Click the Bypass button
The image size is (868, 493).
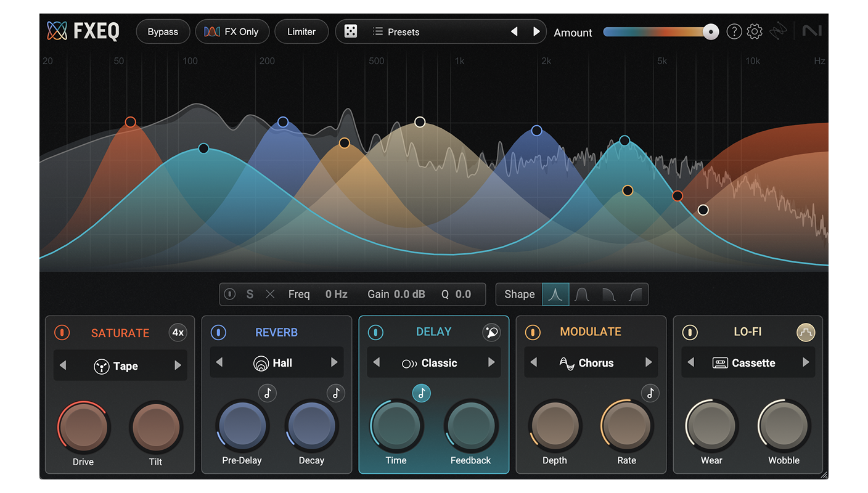coord(163,31)
